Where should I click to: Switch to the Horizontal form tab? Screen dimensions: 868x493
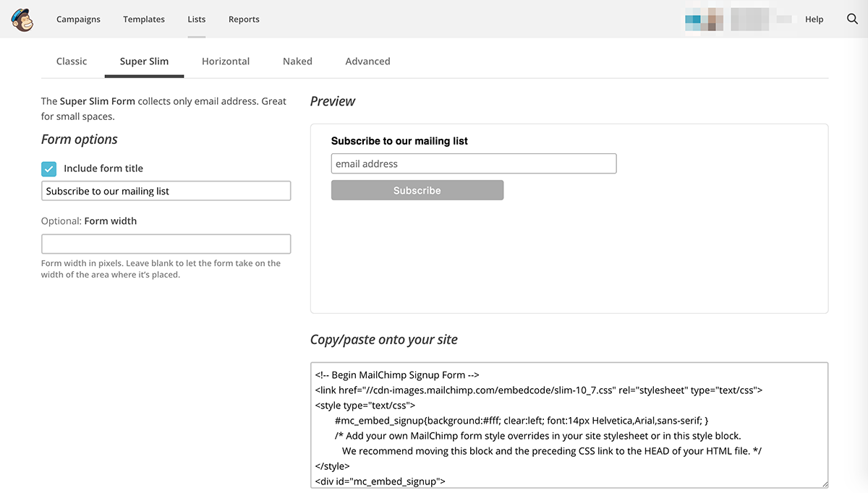(x=226, y=61)
